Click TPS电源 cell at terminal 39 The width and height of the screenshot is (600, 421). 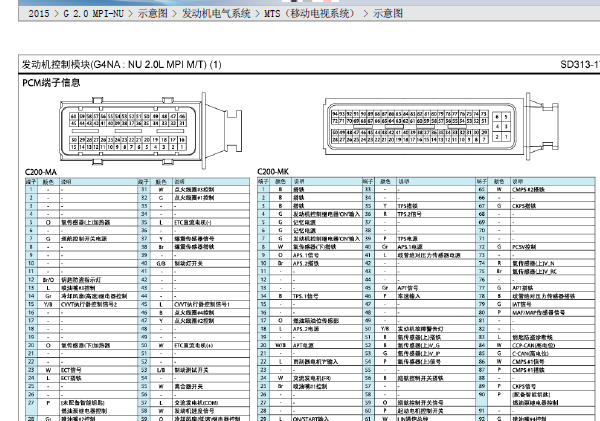pos(408,238)
